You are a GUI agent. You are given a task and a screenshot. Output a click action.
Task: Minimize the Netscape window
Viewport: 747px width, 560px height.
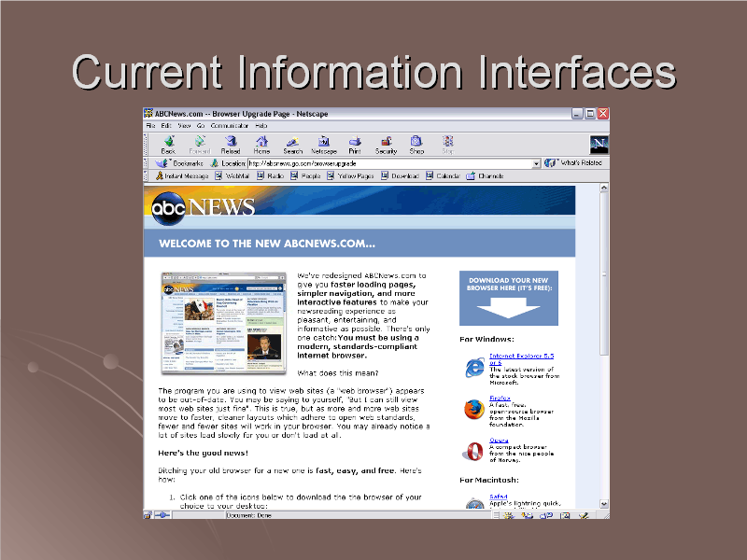click(577, 114)
